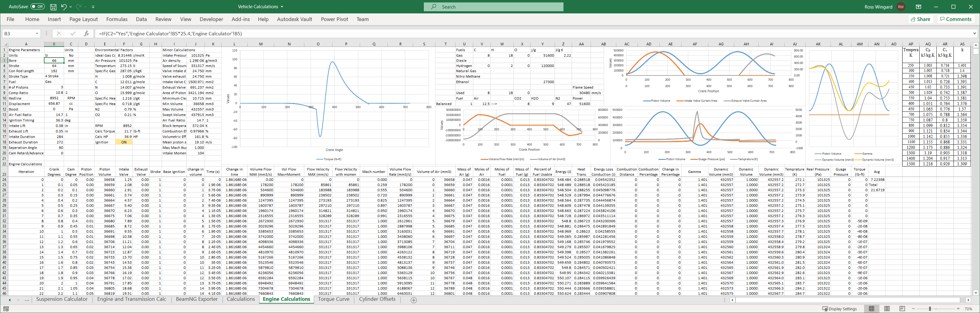Select the yellow Ignition ON cell

pos(123,142)
